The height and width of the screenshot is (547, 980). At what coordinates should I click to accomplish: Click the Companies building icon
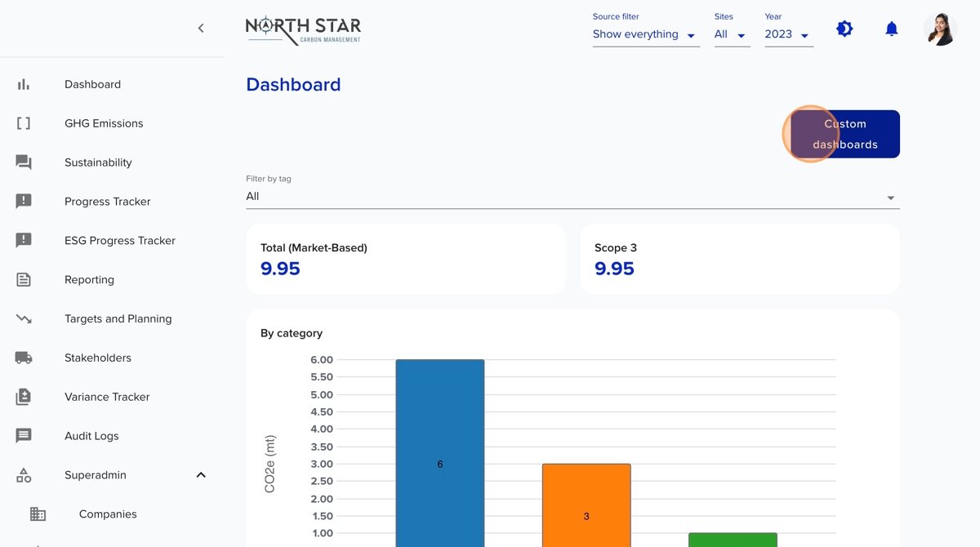(x=38, y=514)
